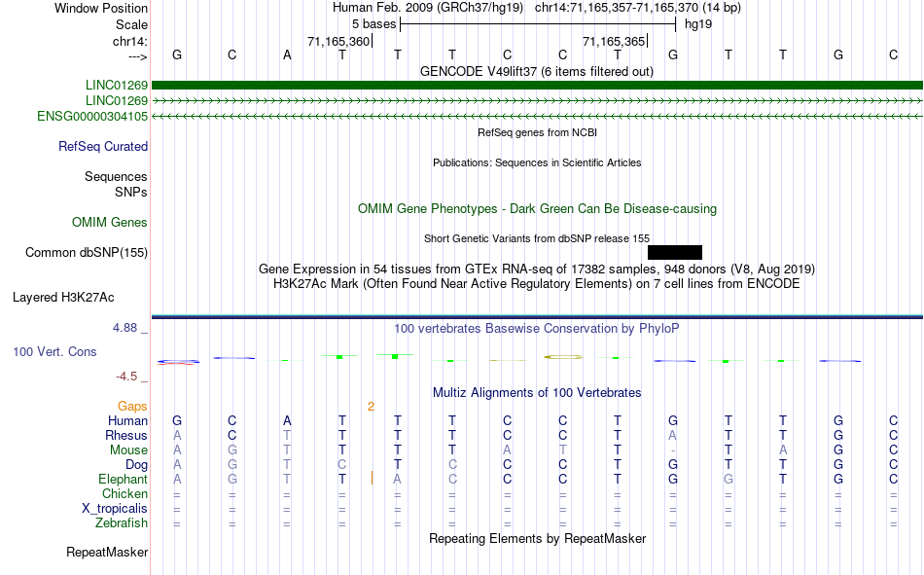Click the 5 bases scale bar

click(x=538, y=24)
